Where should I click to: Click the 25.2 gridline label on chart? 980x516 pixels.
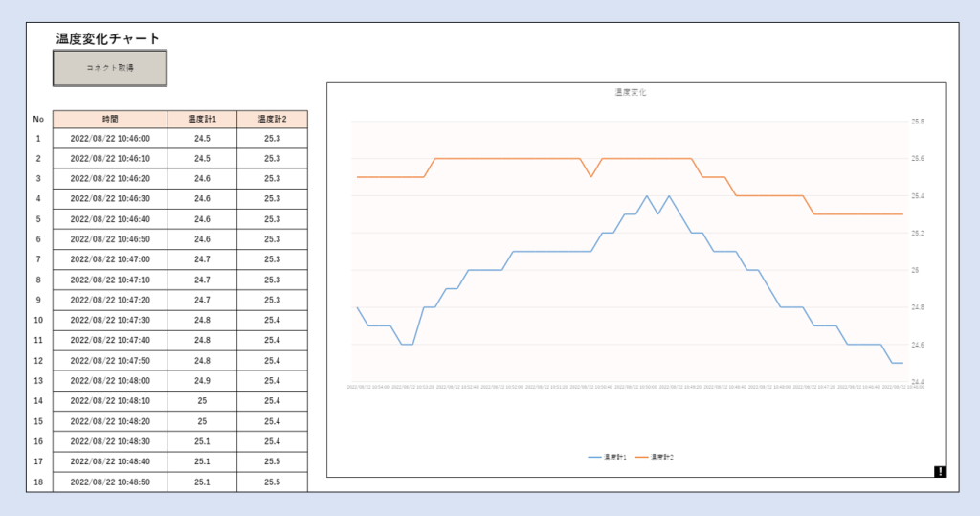click(917, 234)
